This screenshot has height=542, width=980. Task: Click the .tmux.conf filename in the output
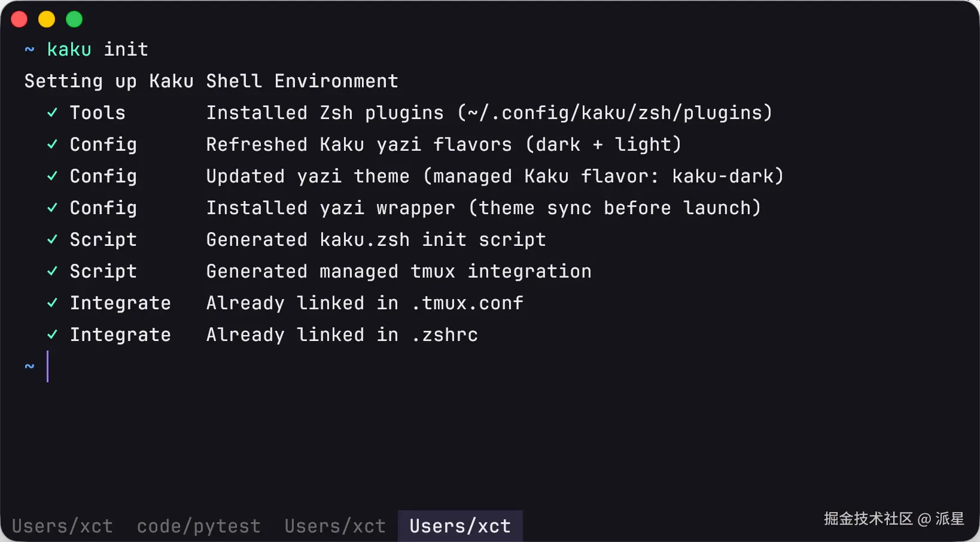[x=468, y=303]
